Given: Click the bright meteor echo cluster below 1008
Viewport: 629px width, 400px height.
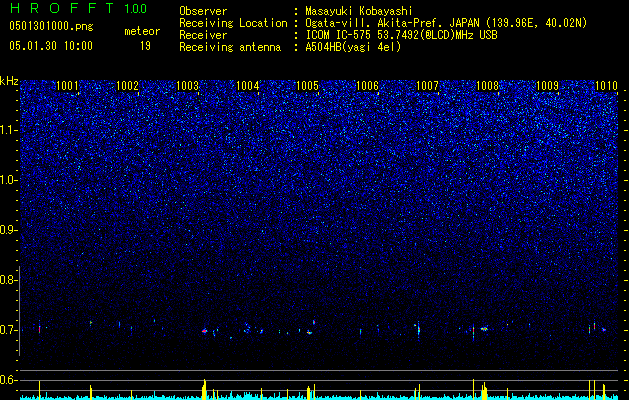Looking at the screenshot, I should (x=484, y=329).
